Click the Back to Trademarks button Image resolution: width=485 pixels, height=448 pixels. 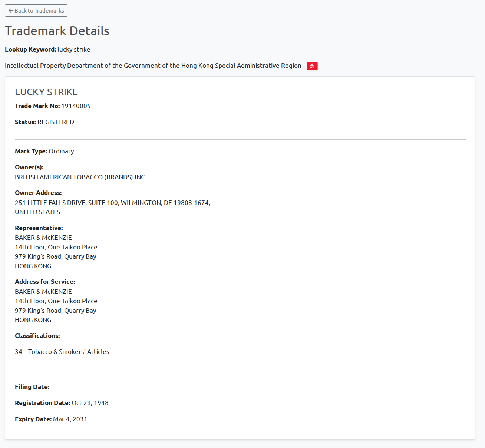(36, 11)
